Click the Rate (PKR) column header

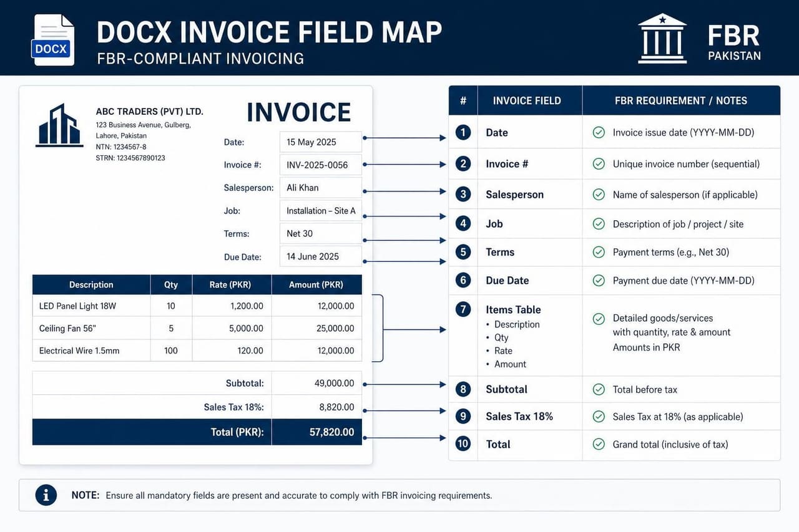(232, 284)
